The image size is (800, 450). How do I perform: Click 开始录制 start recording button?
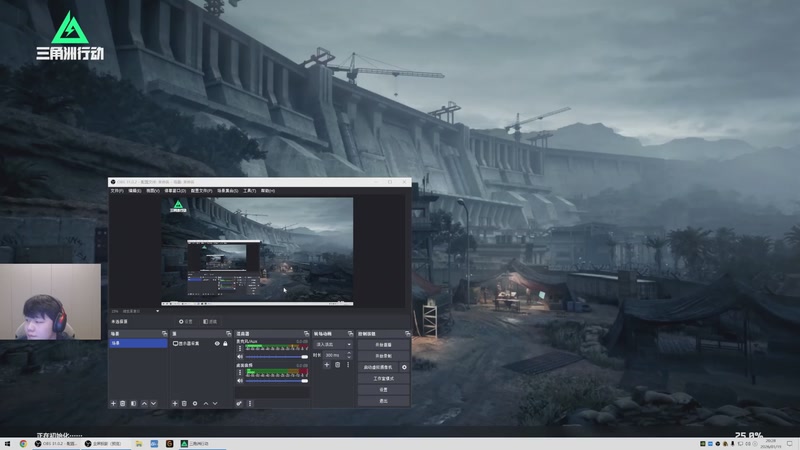(x=383, y=356)
